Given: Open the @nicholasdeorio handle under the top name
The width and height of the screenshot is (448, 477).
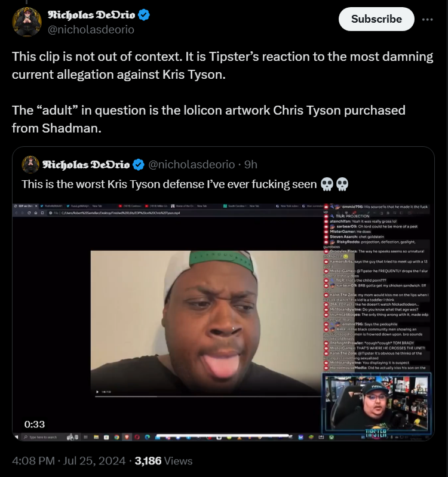Looking at the screenshot, I should (91, 29).
